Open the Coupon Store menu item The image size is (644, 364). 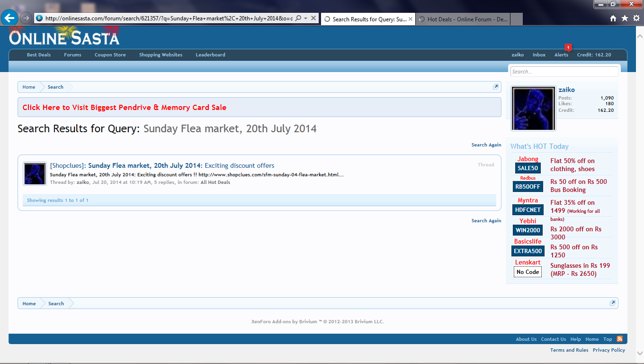(110, 55)
